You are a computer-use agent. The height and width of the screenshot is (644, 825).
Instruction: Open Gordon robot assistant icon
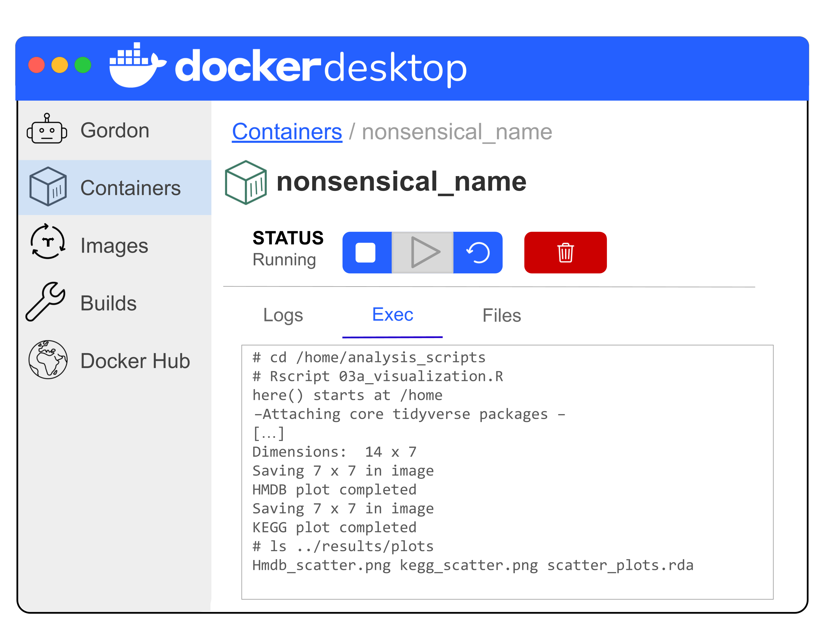tap(47, 129)
